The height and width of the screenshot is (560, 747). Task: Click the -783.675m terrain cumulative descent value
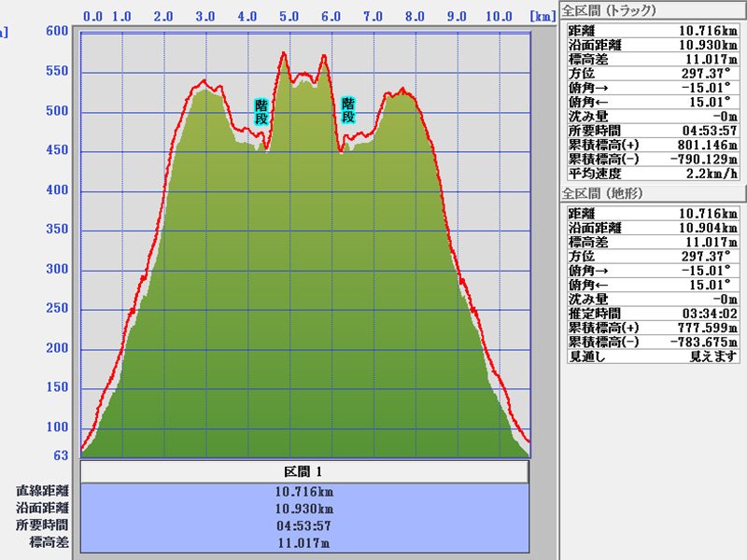click(701, 342)
